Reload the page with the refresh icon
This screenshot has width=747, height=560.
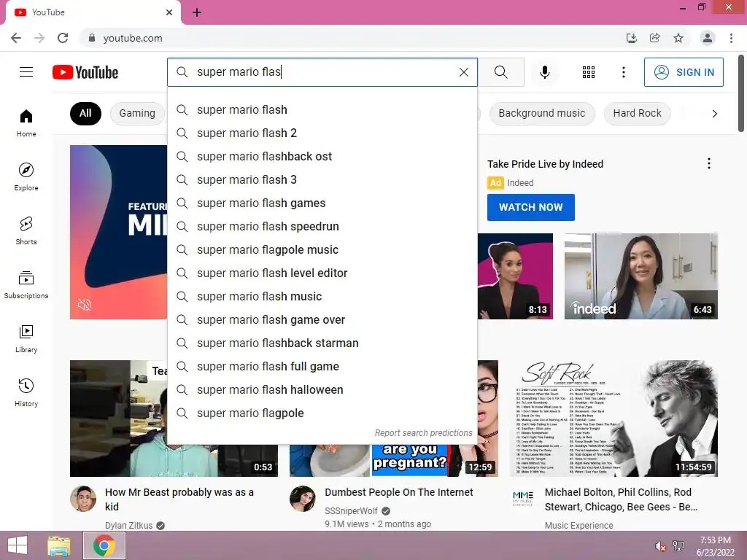[x=63, y=38]
